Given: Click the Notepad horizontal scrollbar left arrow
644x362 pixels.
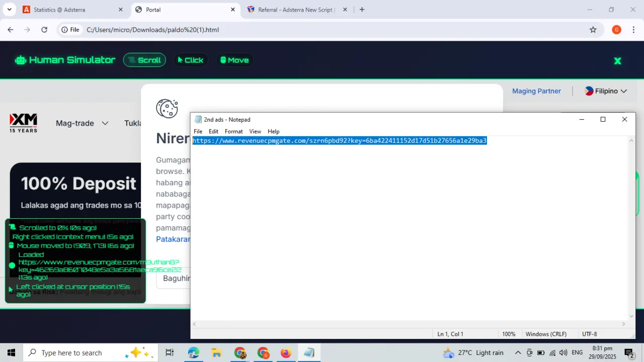Looking at the screenshot, I should coord(195,324).
